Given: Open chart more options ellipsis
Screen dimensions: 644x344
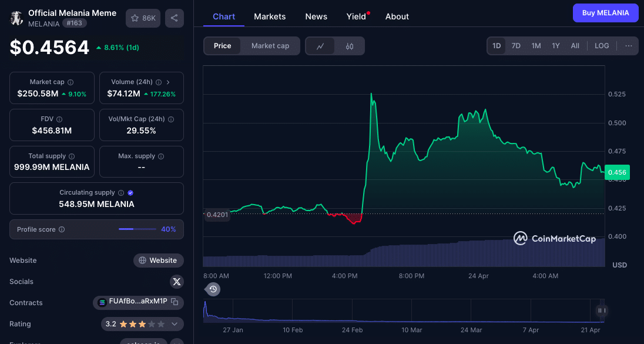Looking at the screenshot, I should (628, 46).
